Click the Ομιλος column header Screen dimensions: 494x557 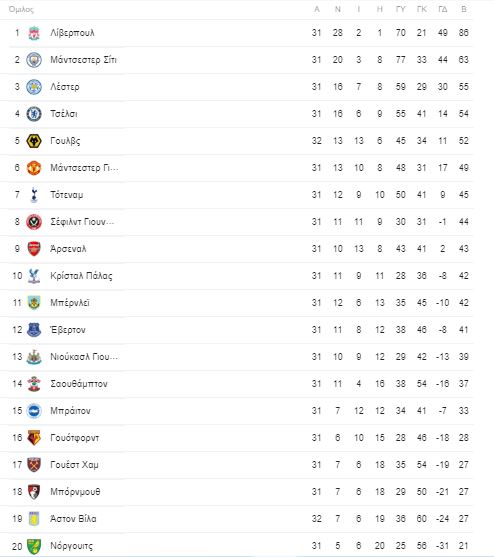pos(21,10)
